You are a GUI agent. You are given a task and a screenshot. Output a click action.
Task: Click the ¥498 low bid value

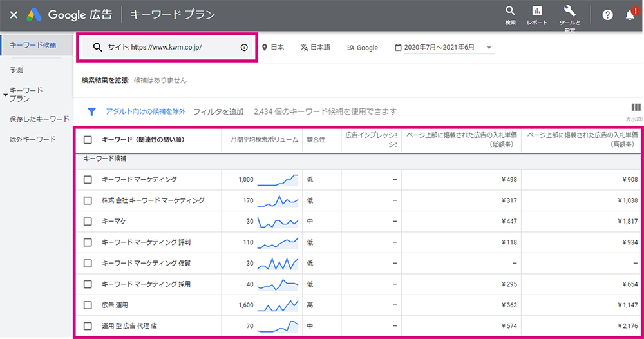point(509,180)
